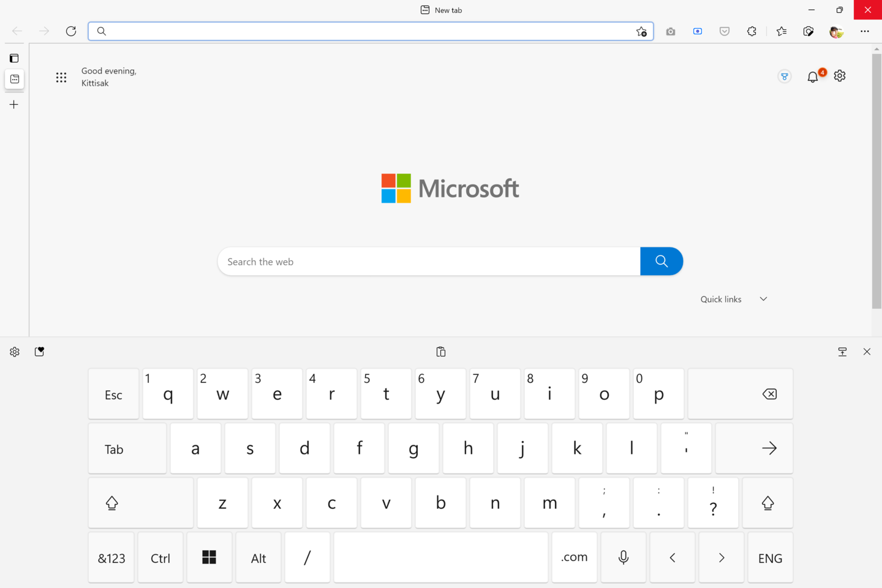Open the user profile avatar
This screenshot has width=882, height=588.
tap(836, 31)
